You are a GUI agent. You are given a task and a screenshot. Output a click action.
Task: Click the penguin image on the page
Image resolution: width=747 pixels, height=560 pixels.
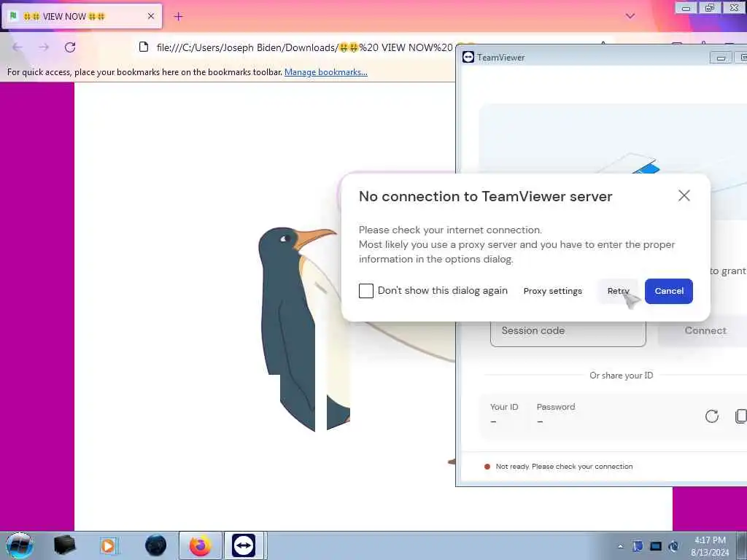click(x=305, y=329)
